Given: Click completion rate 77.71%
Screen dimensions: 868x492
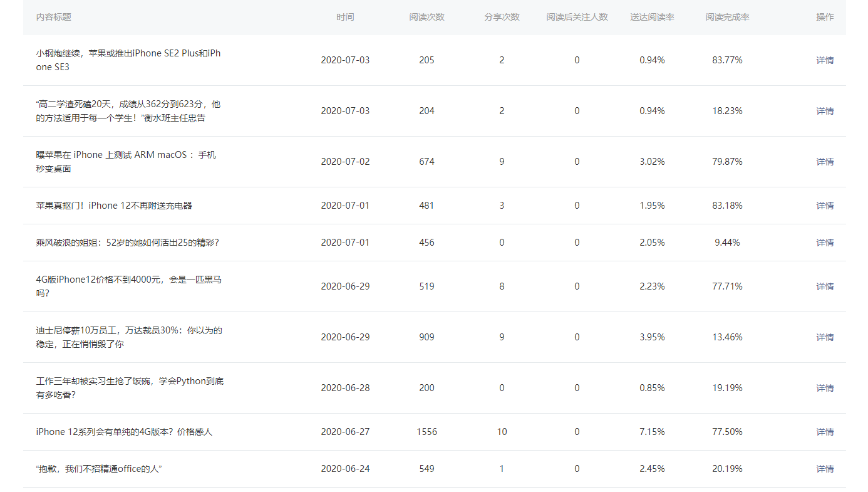Looking at the screenshot, I should 727,286.
